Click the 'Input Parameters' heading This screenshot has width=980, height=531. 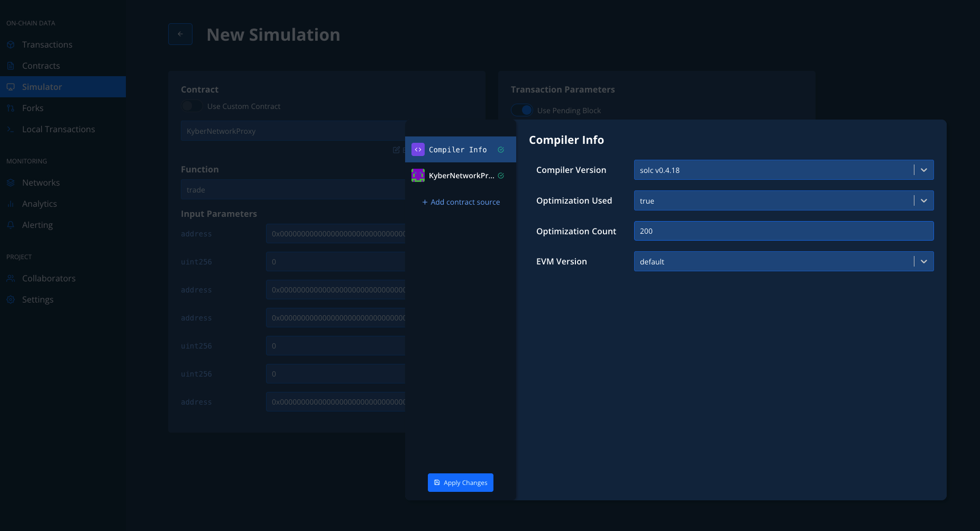click(x=219, y=214)
